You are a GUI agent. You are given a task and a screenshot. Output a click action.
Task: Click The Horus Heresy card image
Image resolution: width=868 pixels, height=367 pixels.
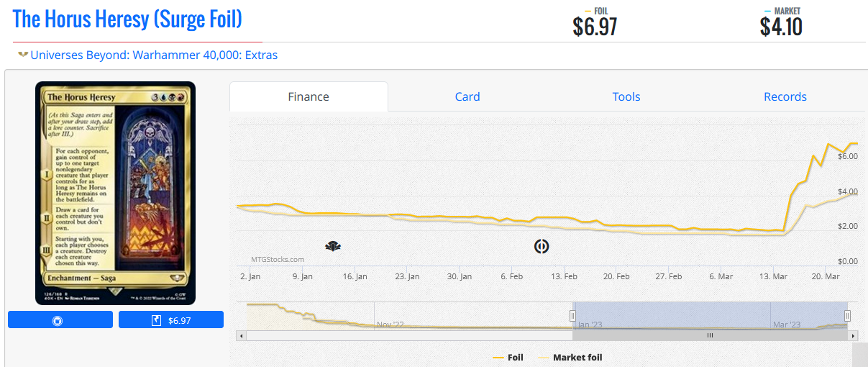point(115,193)
